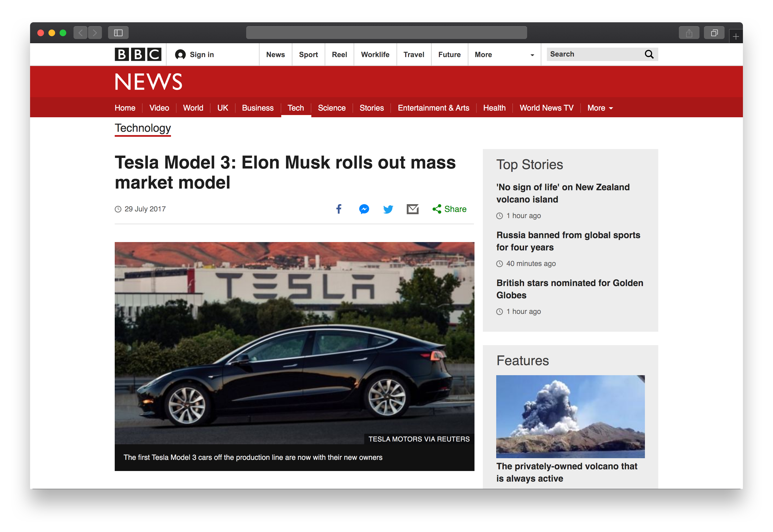The image size is (773, 532).
Task: Go forward with browser forward arrow
Action: coord(95,33)
